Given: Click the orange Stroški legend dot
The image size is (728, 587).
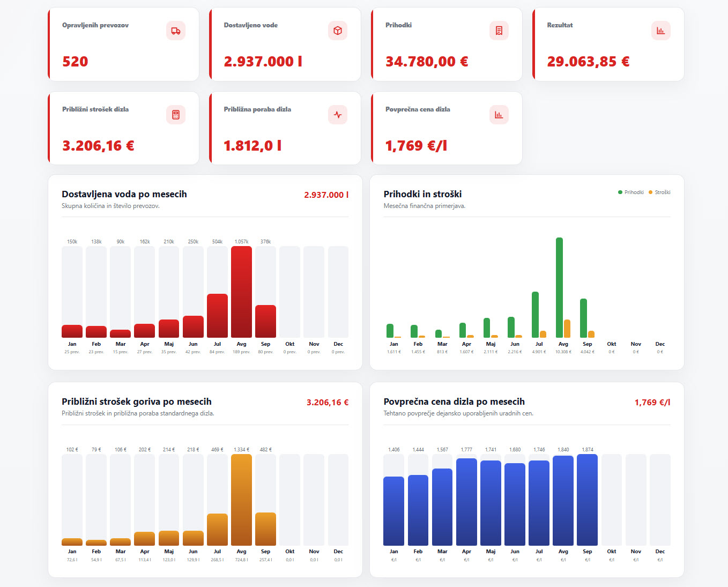Looking at the screenshot, I should click(651, 192).
